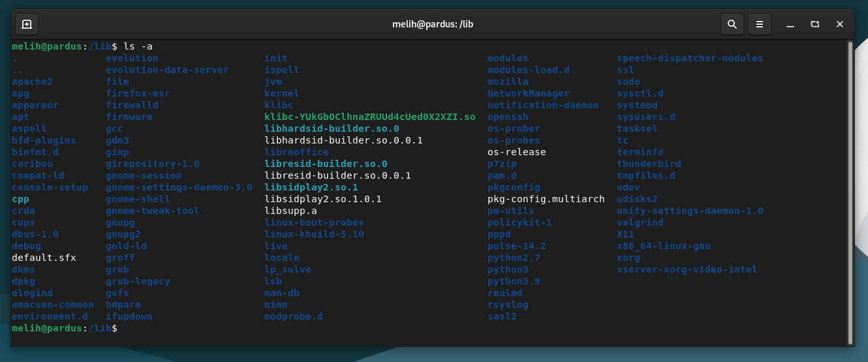Click the 'modules-load.d' entry
This screenshot has width=868, height=362.
529,70
